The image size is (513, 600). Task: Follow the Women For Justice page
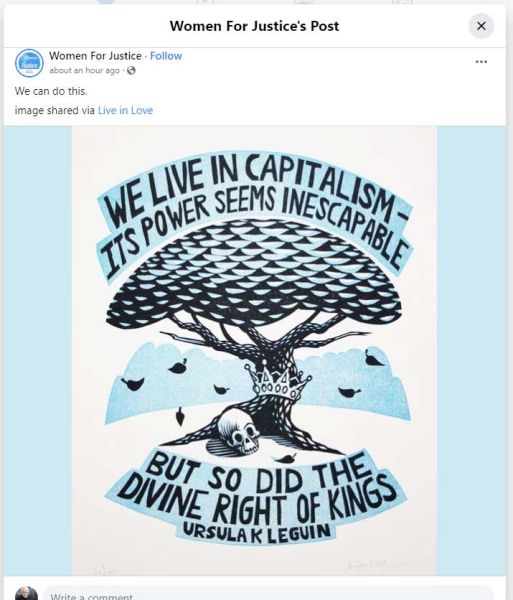166,56
